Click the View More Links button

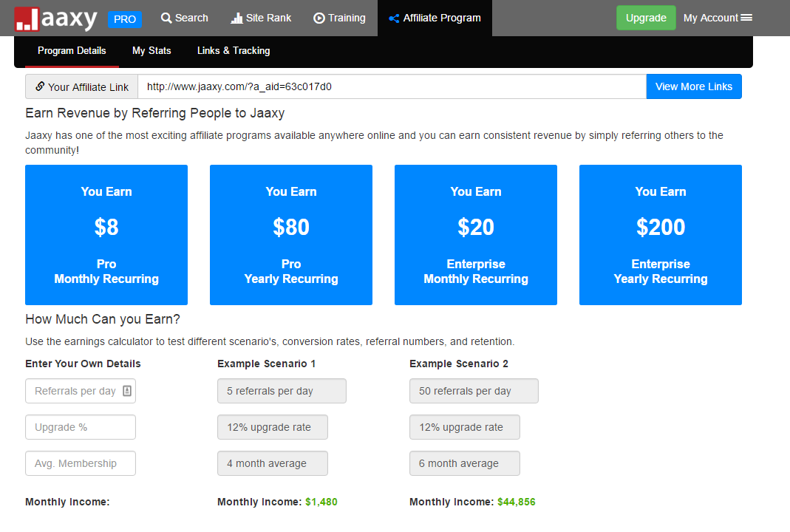(694, 86)
